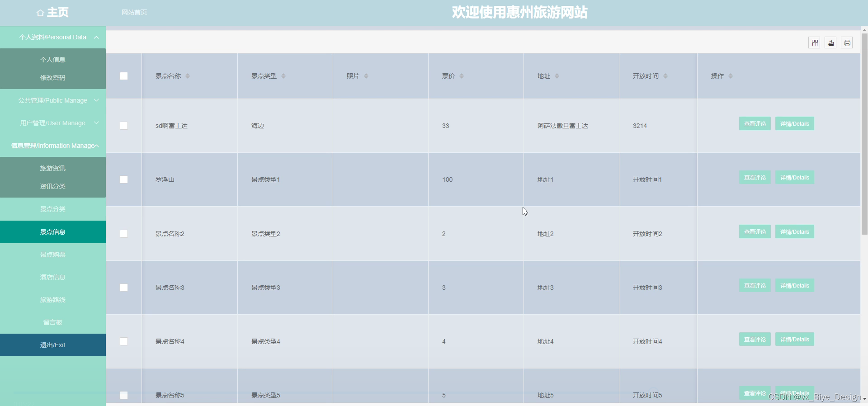Sort by 照片 column arrows

(x=366, y=76)
